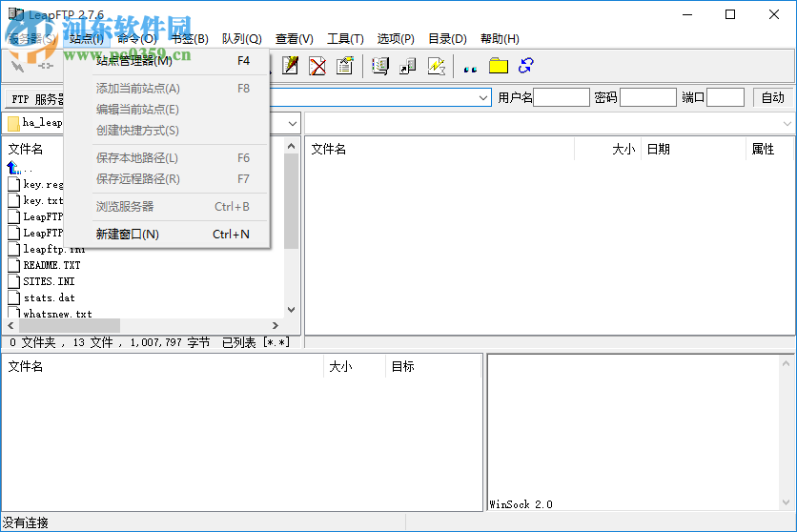Expand the FTP server address dropdown
797x532 pixels.
(483, 97)
